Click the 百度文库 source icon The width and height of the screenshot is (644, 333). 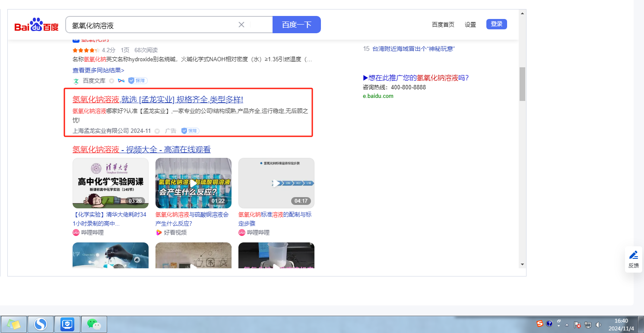(76, 81)
